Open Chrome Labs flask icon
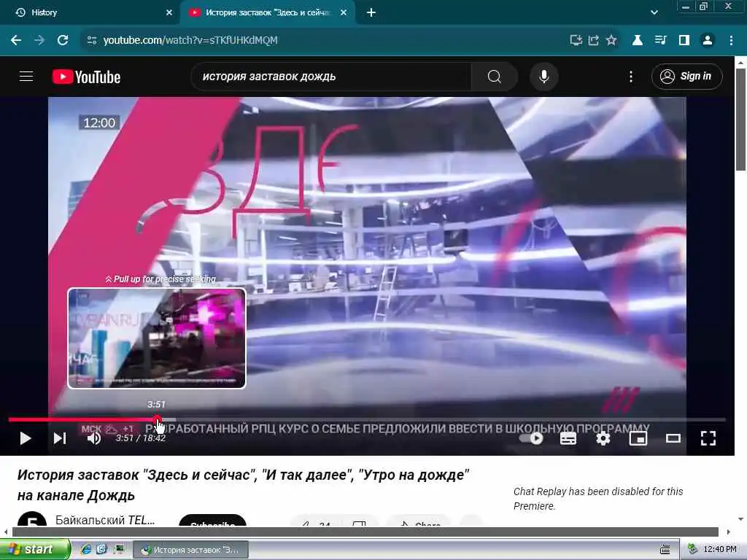This screenshot has width=747, height=560. [x=637, y=40]
